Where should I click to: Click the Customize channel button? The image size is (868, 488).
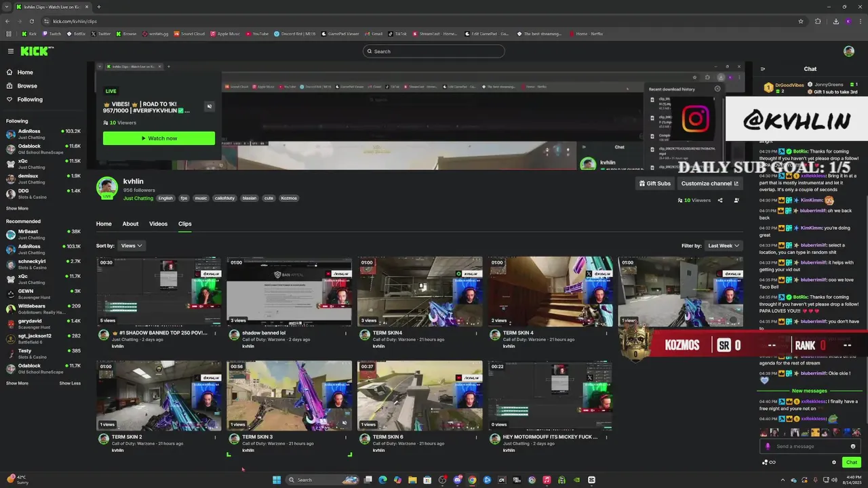click(x=710, y=184)
